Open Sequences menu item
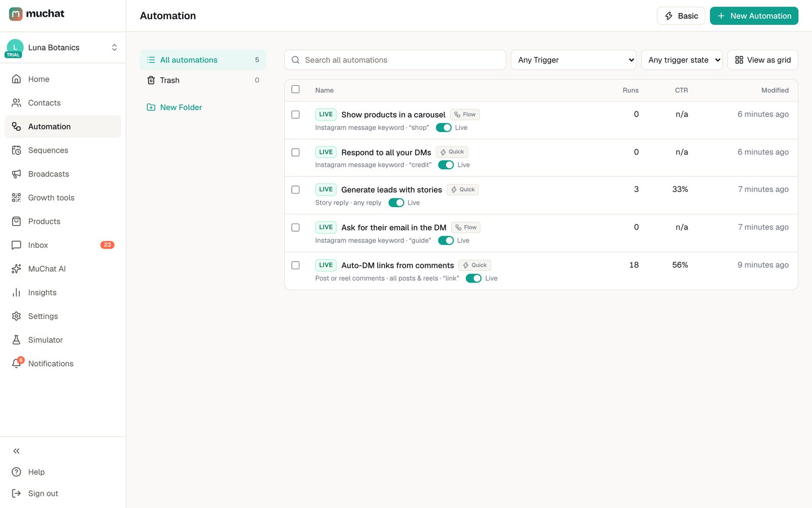The image size is (812, 508). pos(63,150)
